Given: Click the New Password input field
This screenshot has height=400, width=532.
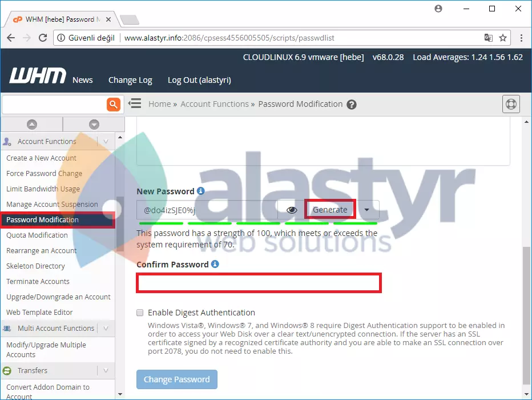Looking at the screenshot, I should [207, 210].
